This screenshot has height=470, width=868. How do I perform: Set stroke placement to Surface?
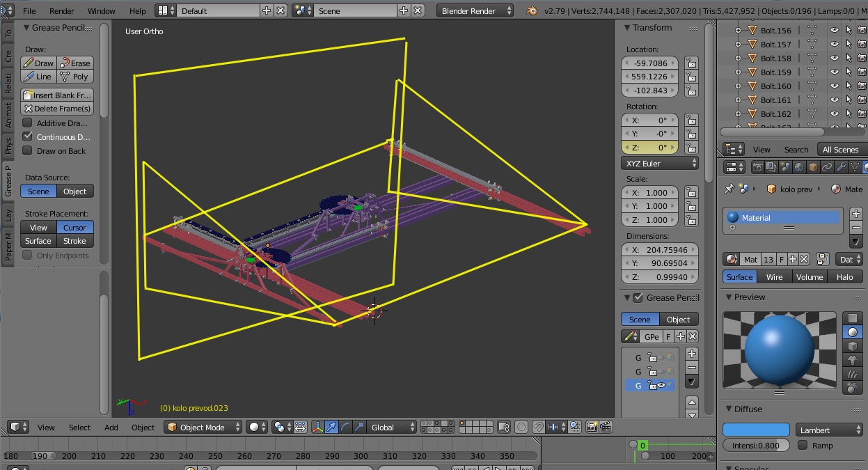click(38, 241)
